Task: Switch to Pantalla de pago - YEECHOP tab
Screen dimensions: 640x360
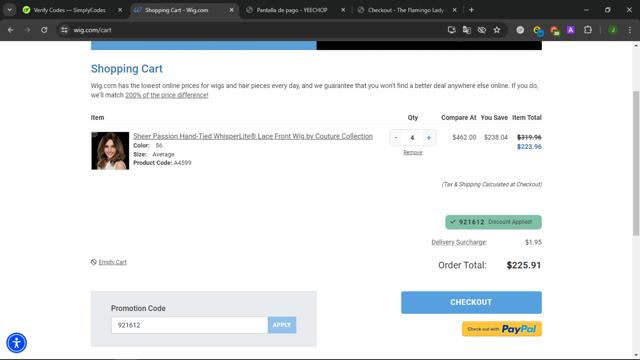Action: click(296, 10)
